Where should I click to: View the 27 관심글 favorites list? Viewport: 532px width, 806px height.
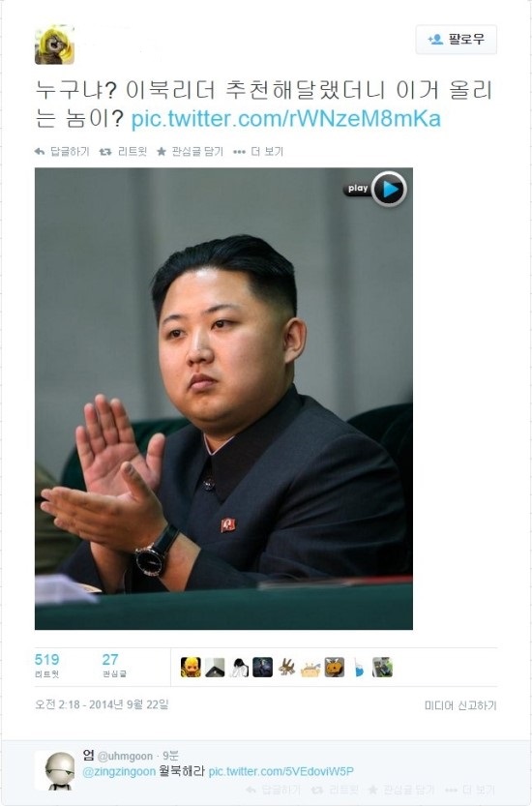(x=114, y=666)
